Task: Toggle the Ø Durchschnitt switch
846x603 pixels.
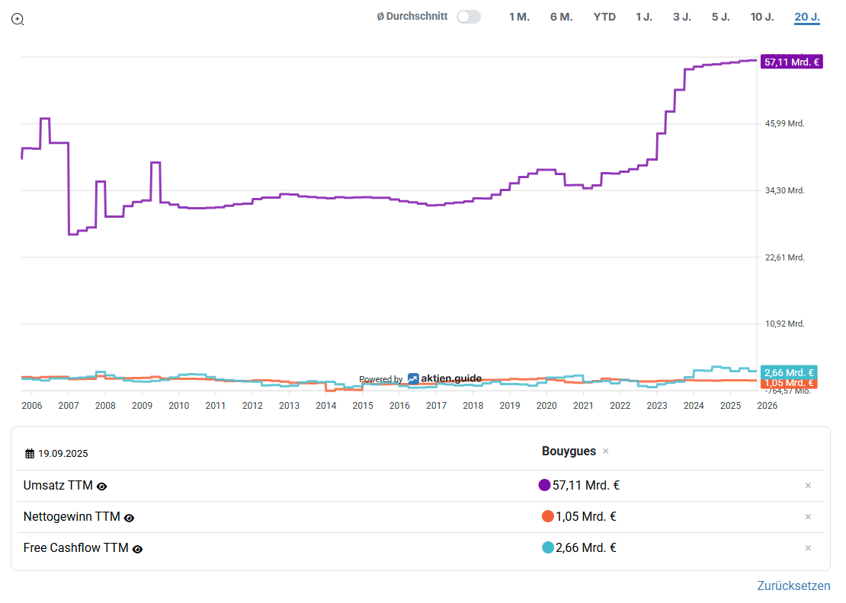Action: click(x=468, y=17)
